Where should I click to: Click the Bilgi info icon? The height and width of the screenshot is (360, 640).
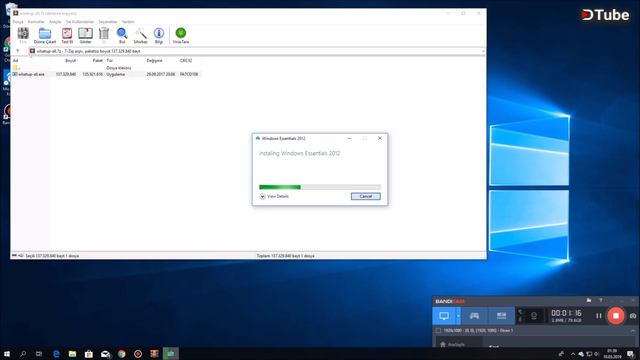(x=159, y=36)
